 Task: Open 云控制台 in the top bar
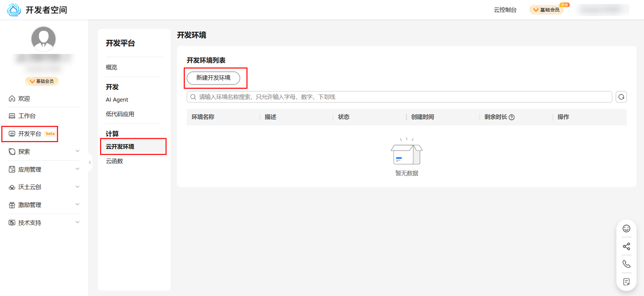click(x=504, y=9)
